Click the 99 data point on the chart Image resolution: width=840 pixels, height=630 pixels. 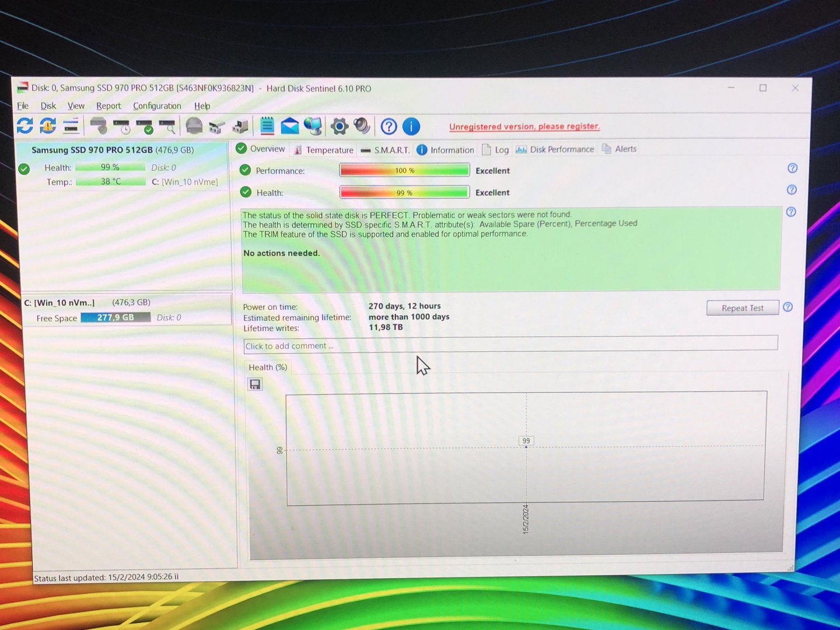(x=526, y=442)
